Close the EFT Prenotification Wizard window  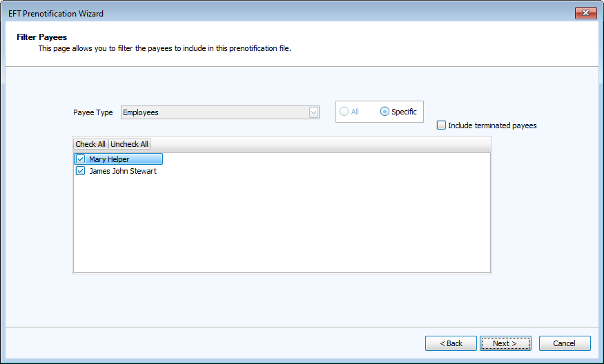tap(585, 13)
